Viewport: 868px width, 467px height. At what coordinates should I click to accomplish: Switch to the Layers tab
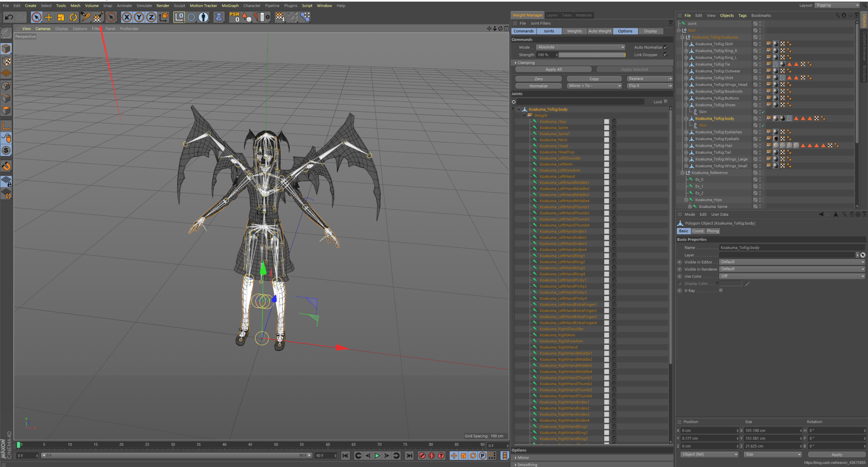pos(552,15)
